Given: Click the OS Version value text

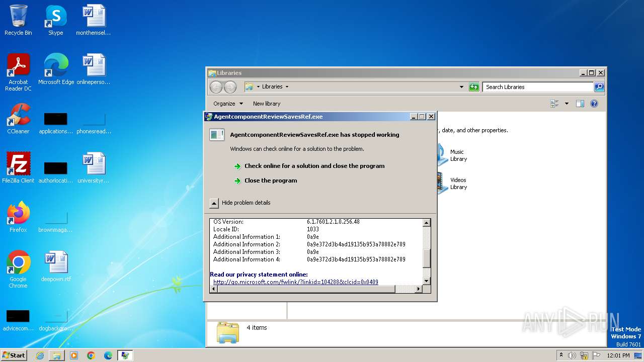Looking at the screenshot, I should [333, 222].
